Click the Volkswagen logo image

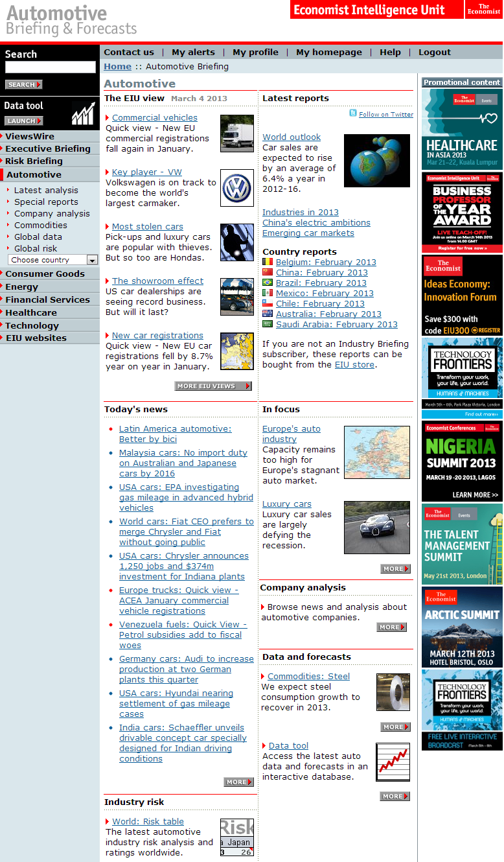pyautogui.click(x=237, y=188)
